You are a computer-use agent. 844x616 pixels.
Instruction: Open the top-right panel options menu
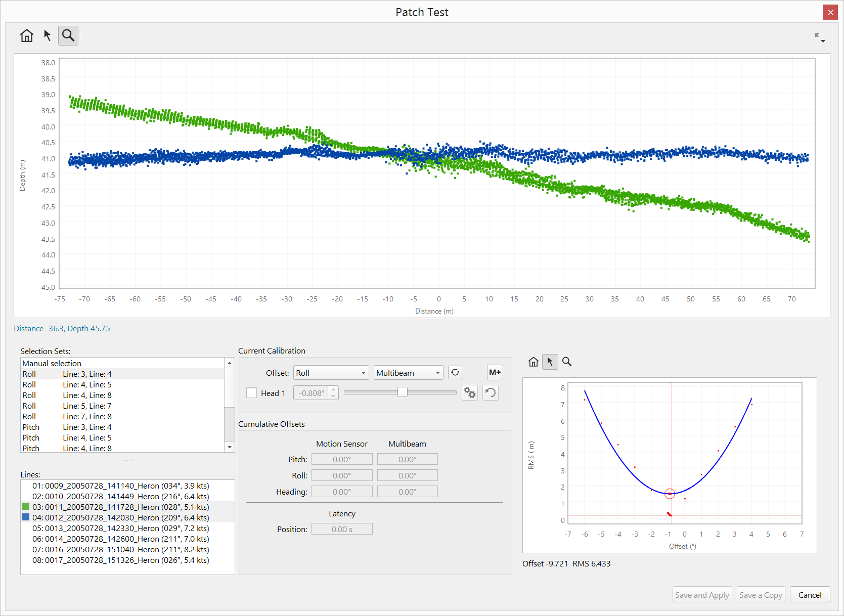pyautogui.click(x=820, y=37)
